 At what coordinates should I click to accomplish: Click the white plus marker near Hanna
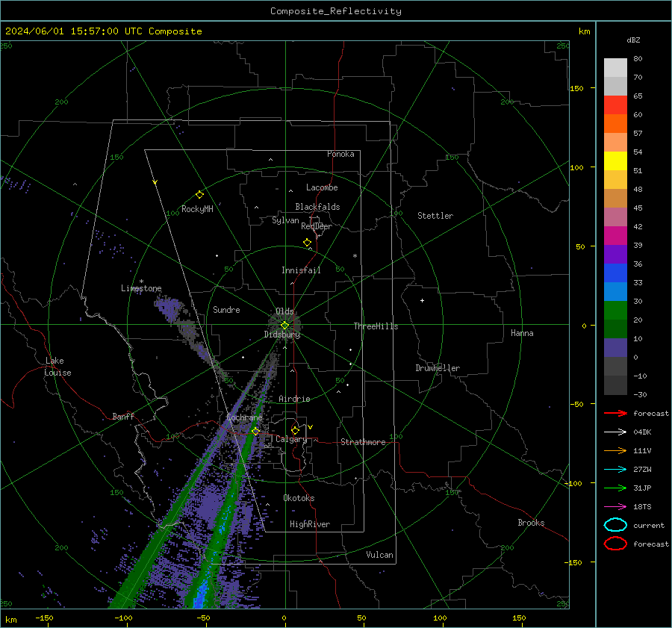click(x=422, y=300)
